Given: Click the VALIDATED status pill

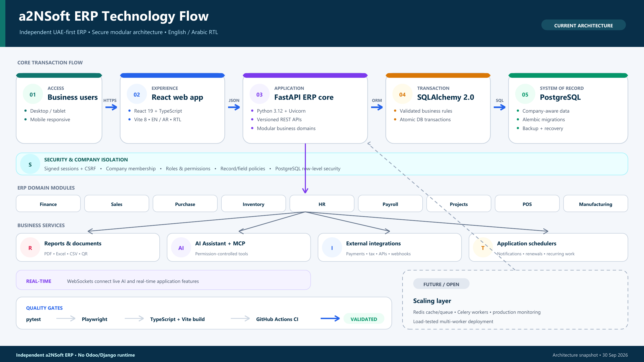Looking at the screenshot, I should 364,319.
